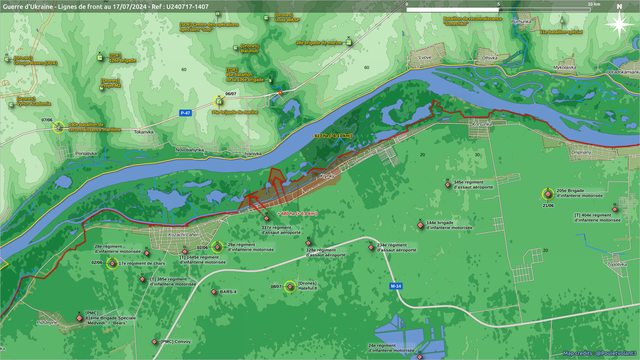Click the green marker dated 06/07
Image resolution: width=640 pixels, height=360 pixels.
[x=219, y=101]
